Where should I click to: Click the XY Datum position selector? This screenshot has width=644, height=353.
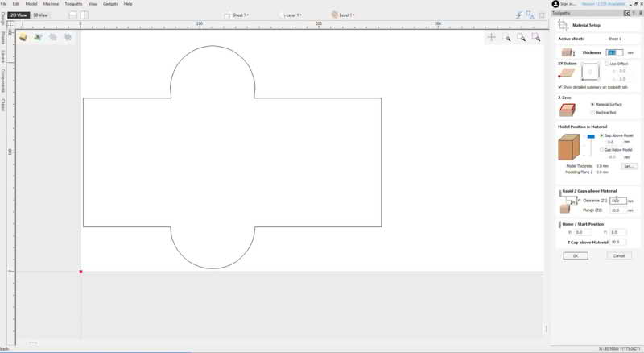click(590, 73)
